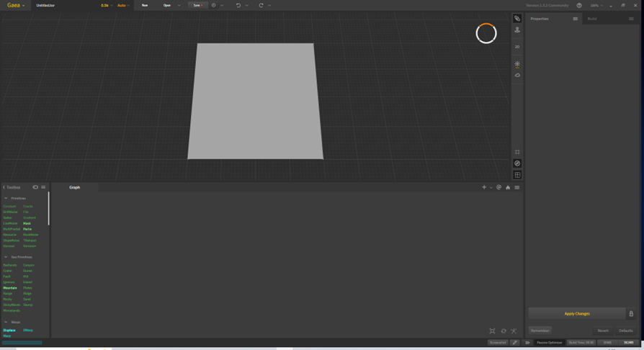Open the 0.5k resolution dropdown

[x=107, y=5]
